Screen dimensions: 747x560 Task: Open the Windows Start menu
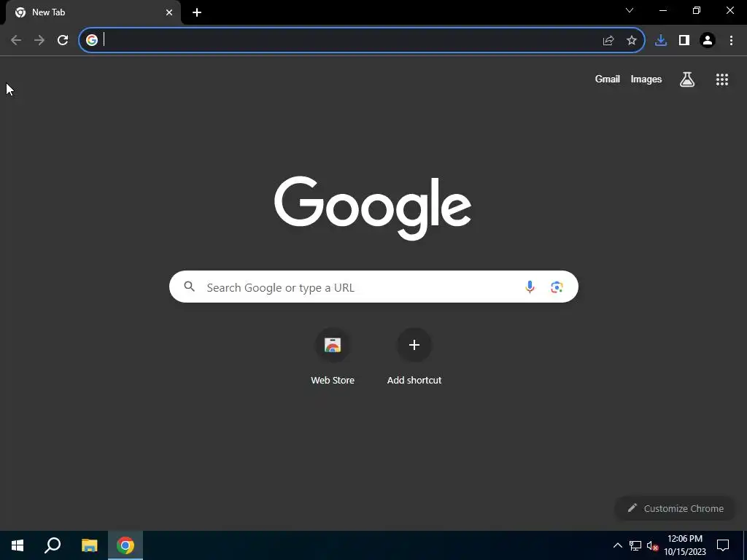click(x=18, y=545)
